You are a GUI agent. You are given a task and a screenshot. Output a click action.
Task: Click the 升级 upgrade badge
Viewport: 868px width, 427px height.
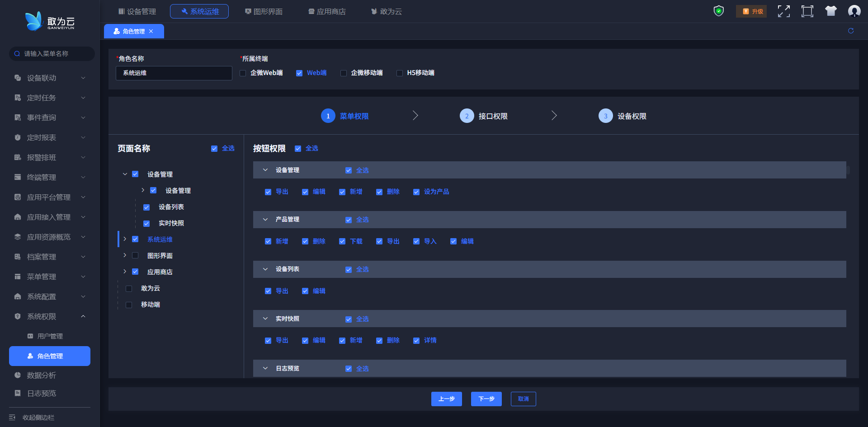click(751, 11)
